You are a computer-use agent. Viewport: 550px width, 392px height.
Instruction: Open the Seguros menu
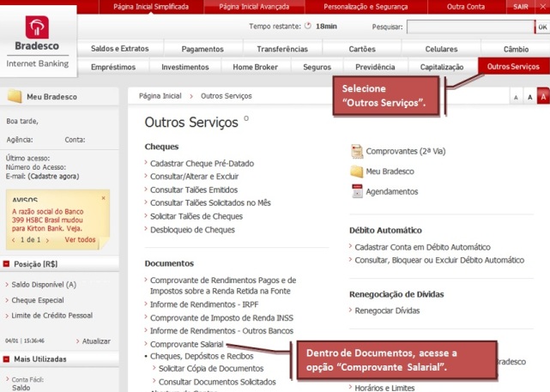click(x=317, y=67)
